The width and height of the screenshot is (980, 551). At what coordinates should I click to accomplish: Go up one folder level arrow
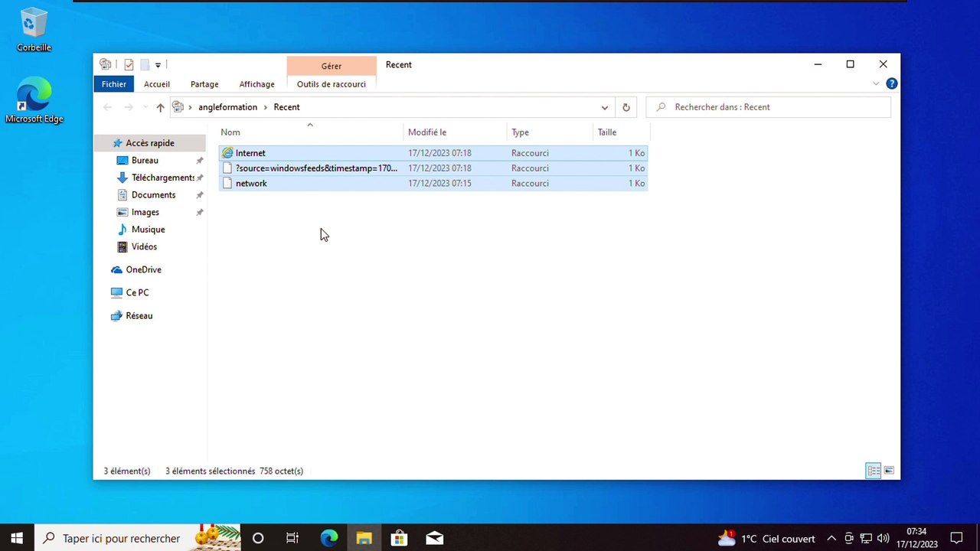pos(160,107)
